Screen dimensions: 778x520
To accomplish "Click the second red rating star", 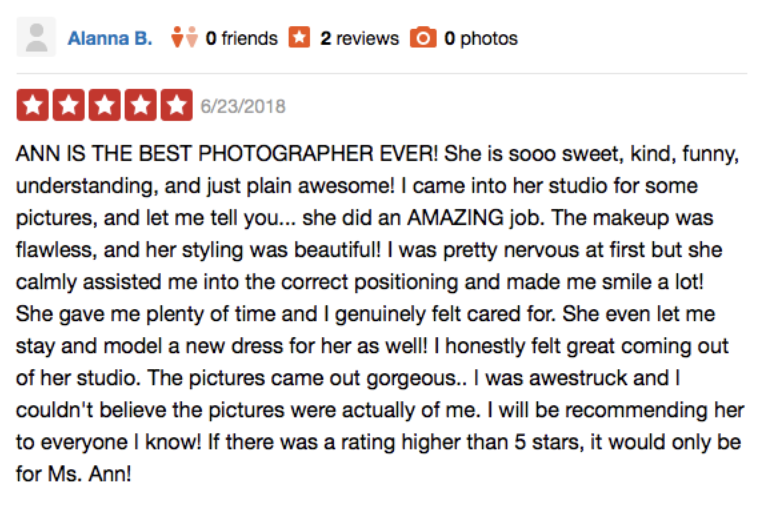I will point(68,105).
